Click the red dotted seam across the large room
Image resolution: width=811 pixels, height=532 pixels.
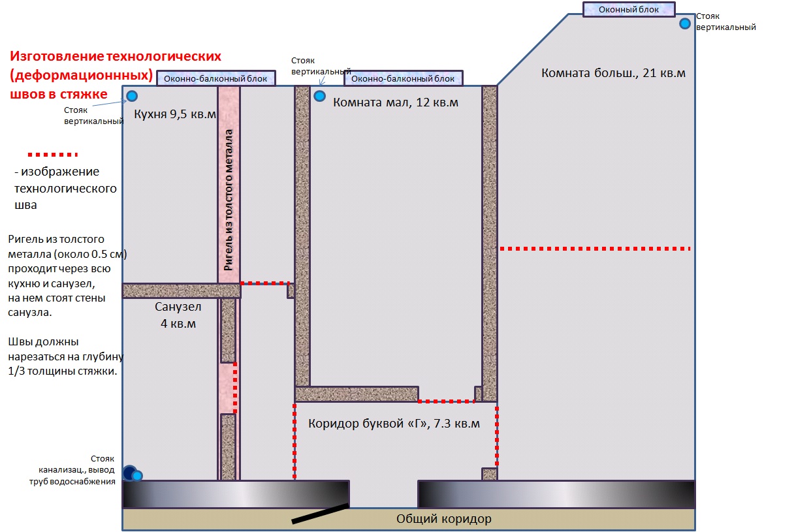click(595, 249)
